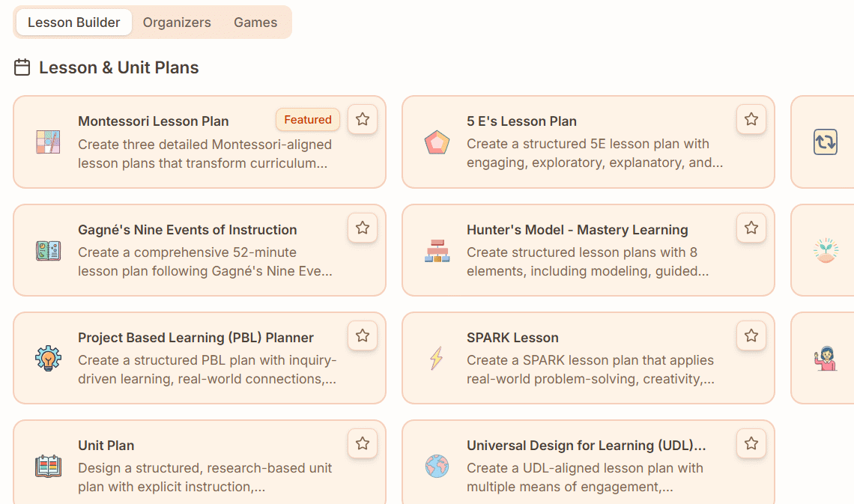
Task: Click the Featured badge on Montessori card
Action: tap(307, 120)
